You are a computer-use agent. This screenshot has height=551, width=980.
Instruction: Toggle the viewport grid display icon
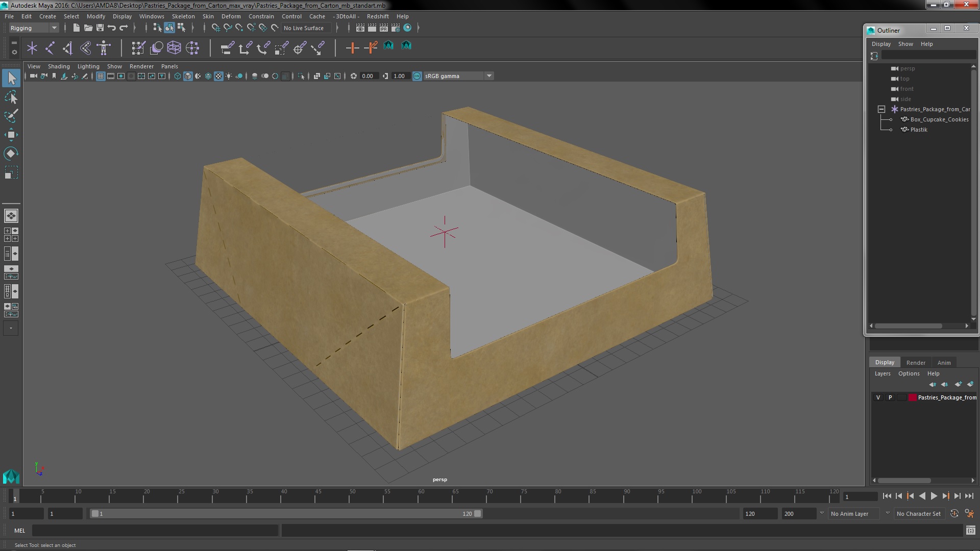pos(101,76)
